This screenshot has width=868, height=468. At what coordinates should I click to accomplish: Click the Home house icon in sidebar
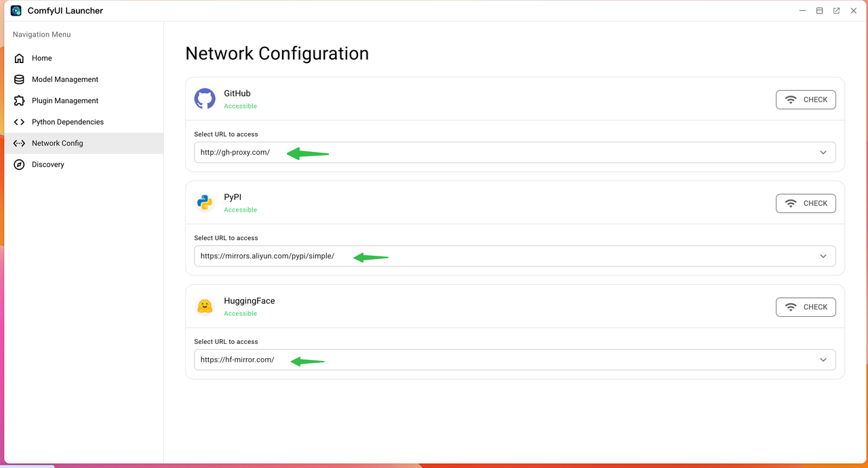[19, 58]
